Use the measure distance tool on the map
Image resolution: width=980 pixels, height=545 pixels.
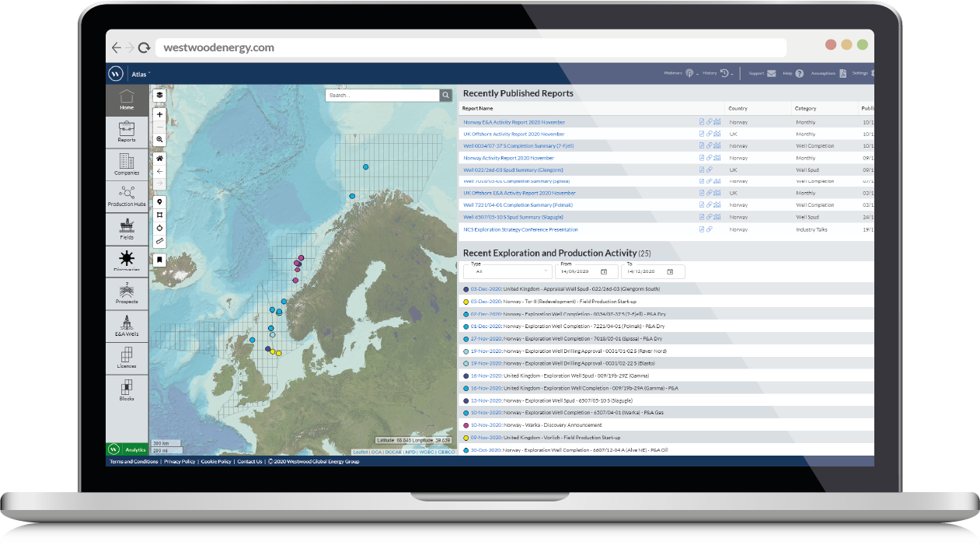point(159,241)
